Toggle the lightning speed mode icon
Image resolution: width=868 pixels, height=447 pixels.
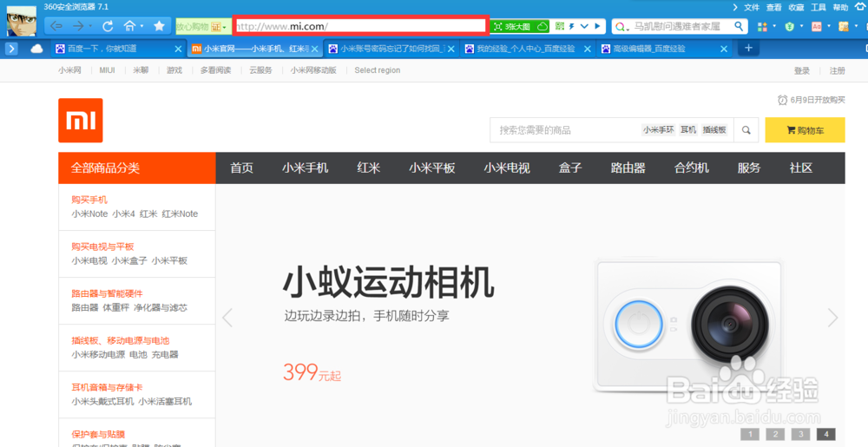[x=572, y=26]
